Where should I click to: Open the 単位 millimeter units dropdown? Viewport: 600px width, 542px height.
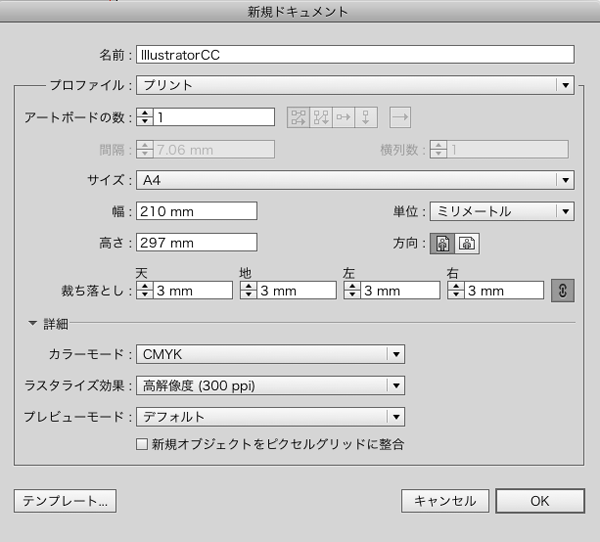tap(501, 211)
